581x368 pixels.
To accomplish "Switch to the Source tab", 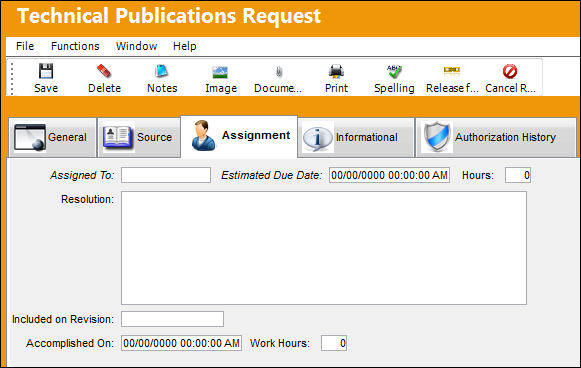I will point(139,137).
